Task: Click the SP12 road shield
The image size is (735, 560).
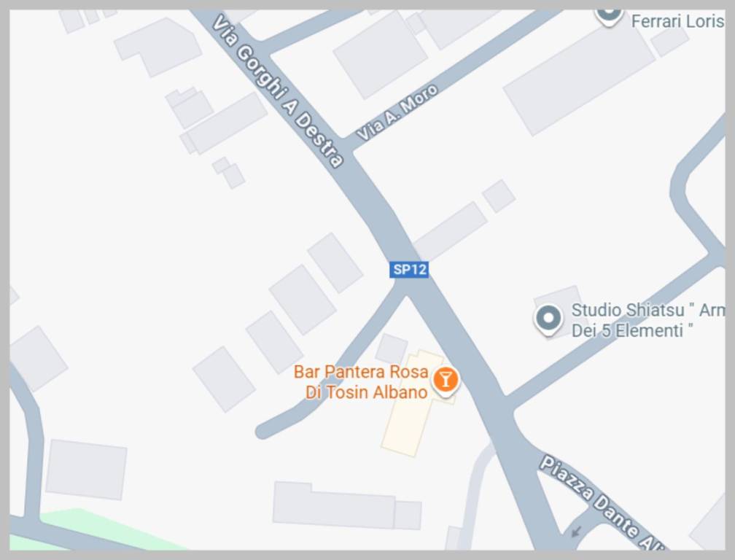Action: (409, 270)
